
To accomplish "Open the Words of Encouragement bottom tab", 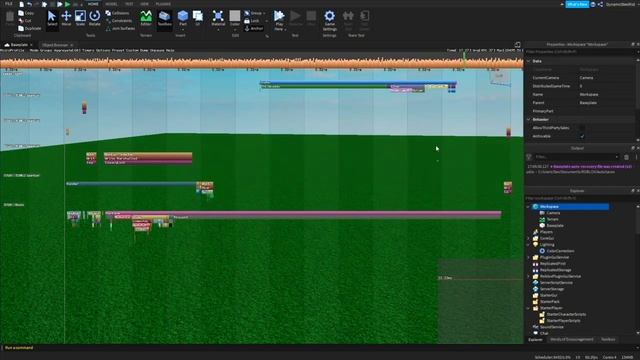I will pyautogui.click(x=571, y=340).
